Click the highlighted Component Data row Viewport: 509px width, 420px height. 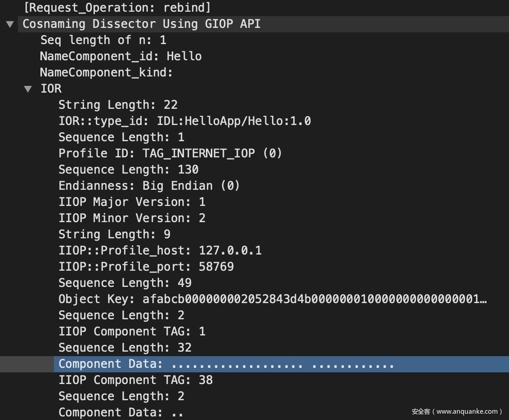click(x=226, y=364)
